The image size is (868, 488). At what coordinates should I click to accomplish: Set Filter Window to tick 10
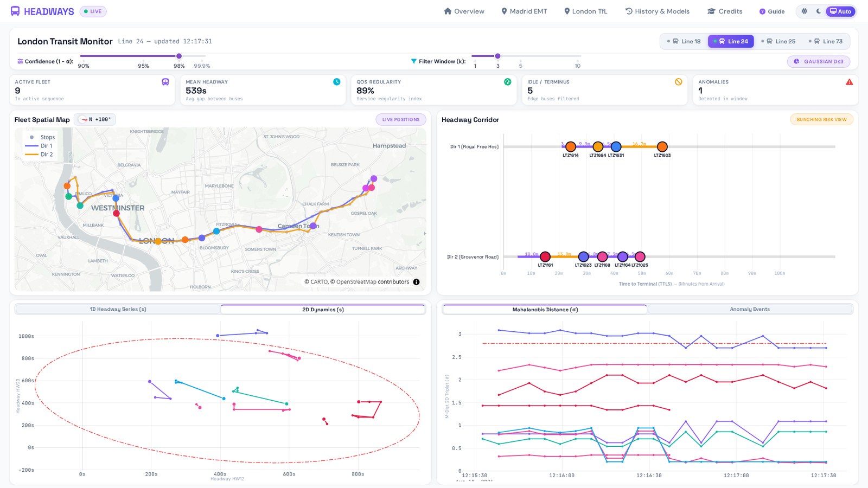578,66
